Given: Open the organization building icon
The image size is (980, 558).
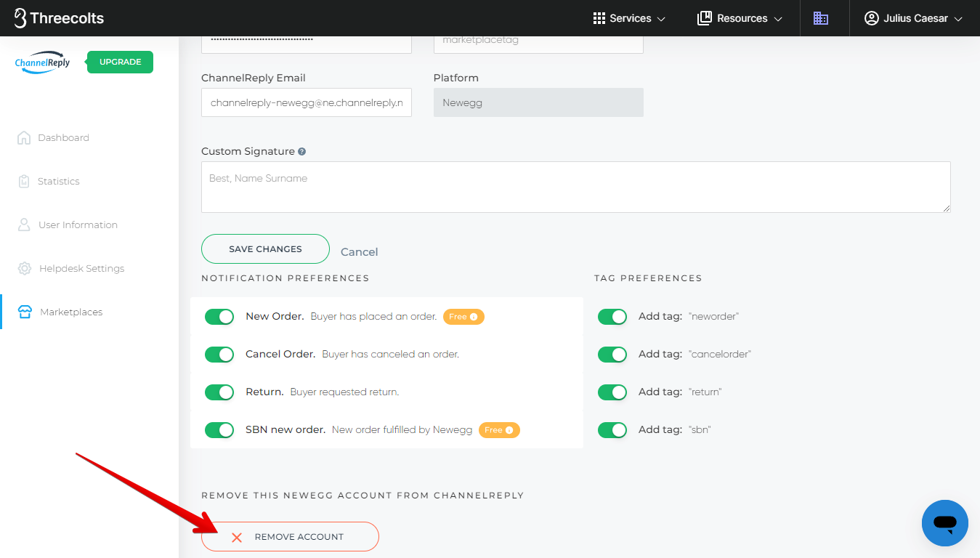Looking at the screenshot, I should (x=821, y=18).
